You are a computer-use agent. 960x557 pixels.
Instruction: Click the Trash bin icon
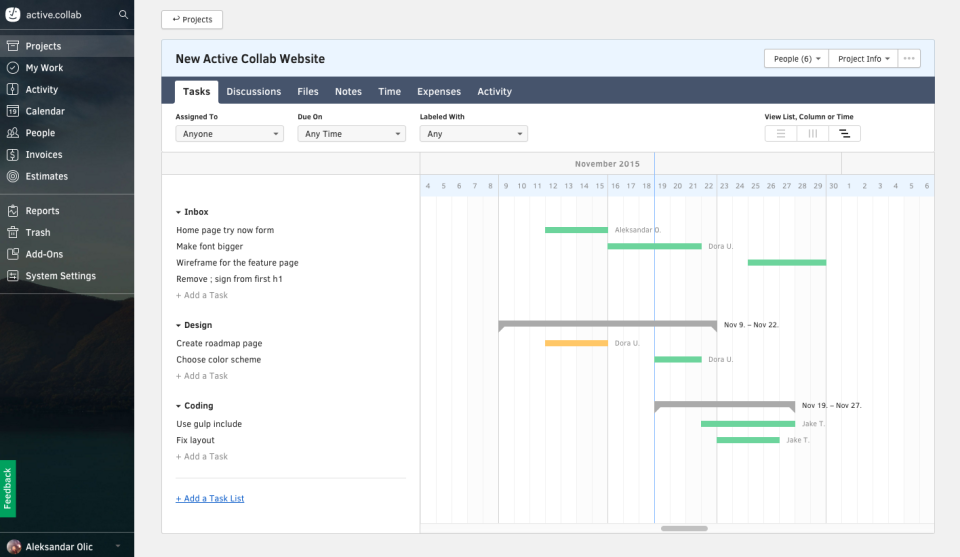[x=13, y=233]
